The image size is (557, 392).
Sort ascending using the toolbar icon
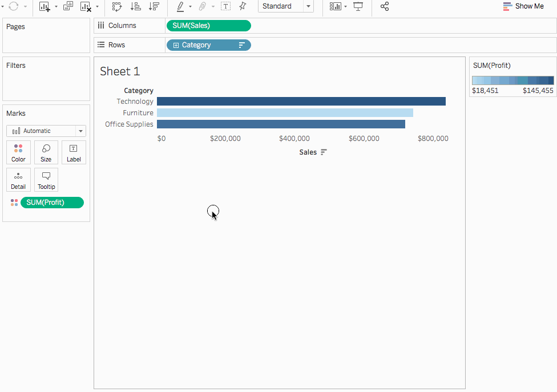135,6
